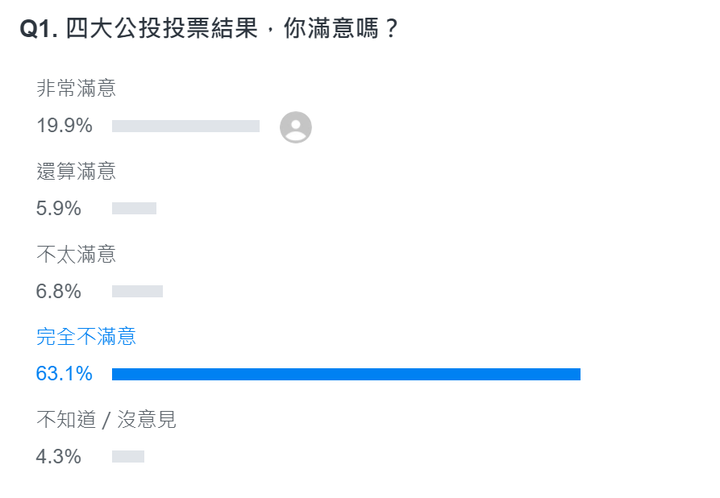The width and height of the screenshot is (720, 498).
Task: Click the 4.3% percentage text
Action: pyautogui.click(x=59, y=457)
